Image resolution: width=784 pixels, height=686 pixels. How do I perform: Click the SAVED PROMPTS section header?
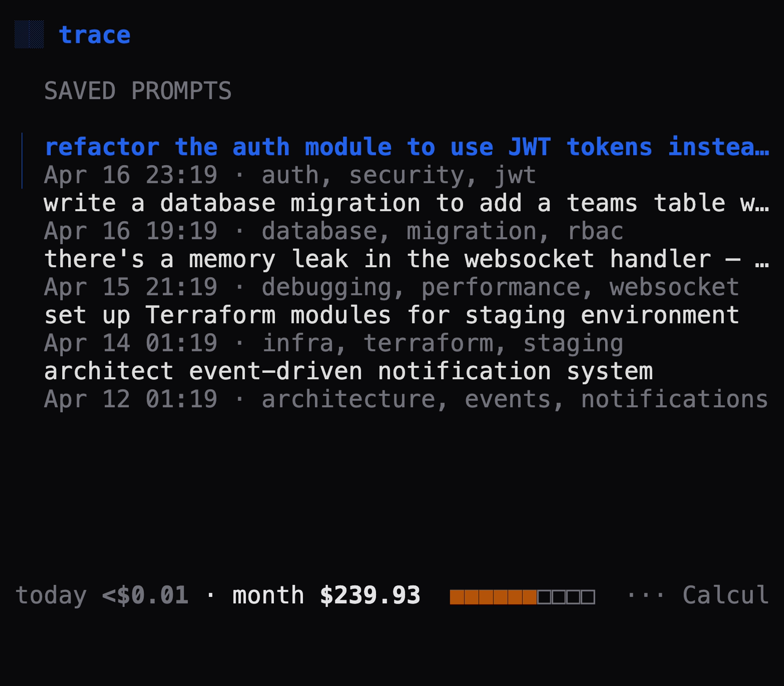139,91
